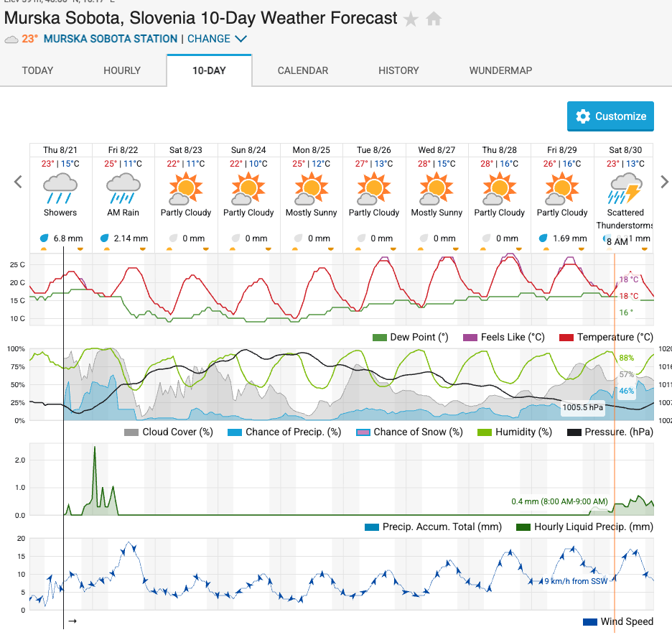Switch to the HOURLY tab

(122, 70)
